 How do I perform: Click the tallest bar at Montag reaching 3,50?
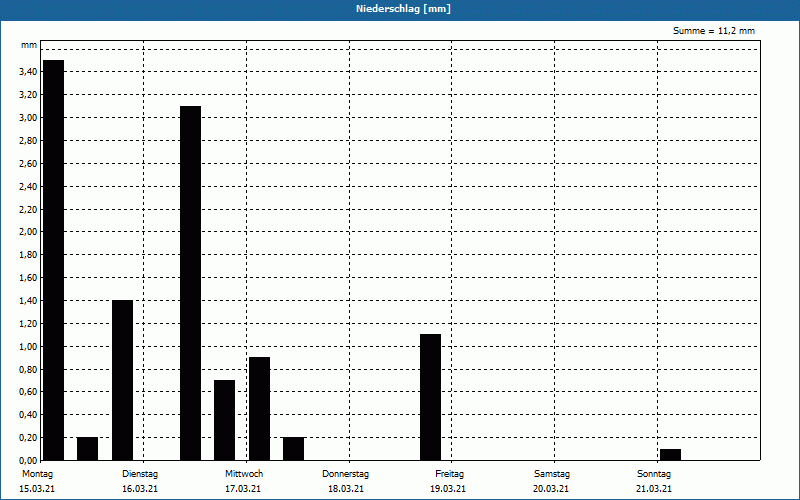[x=54, y=260]
